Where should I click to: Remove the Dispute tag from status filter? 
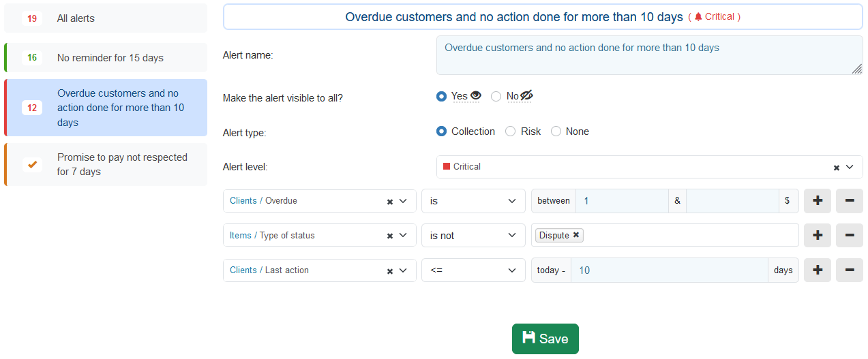576,235
